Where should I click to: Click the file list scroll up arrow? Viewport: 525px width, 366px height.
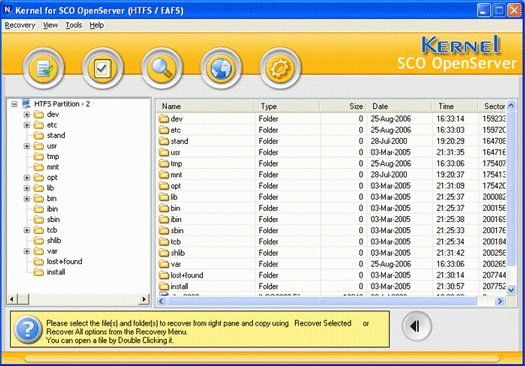[511, 106]
